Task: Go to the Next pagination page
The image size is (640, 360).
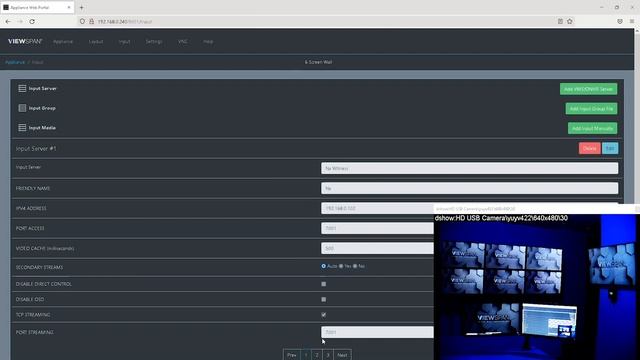Action: pos(342,355)
